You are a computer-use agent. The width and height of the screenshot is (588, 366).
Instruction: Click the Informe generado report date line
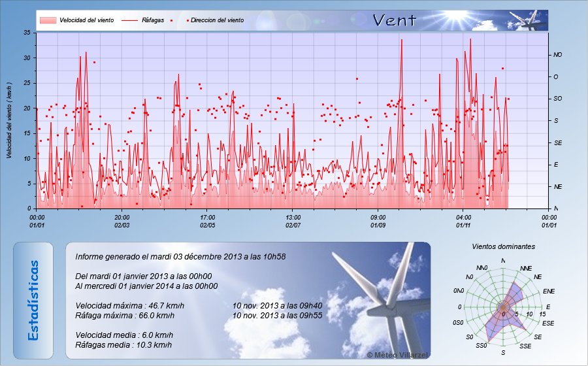pos(180,257)
